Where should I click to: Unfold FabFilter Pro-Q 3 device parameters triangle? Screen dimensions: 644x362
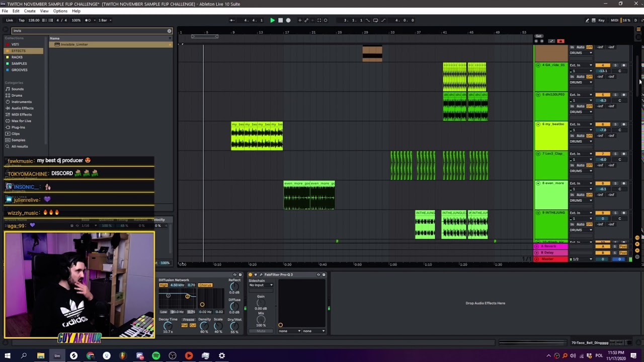coord(255,275)
